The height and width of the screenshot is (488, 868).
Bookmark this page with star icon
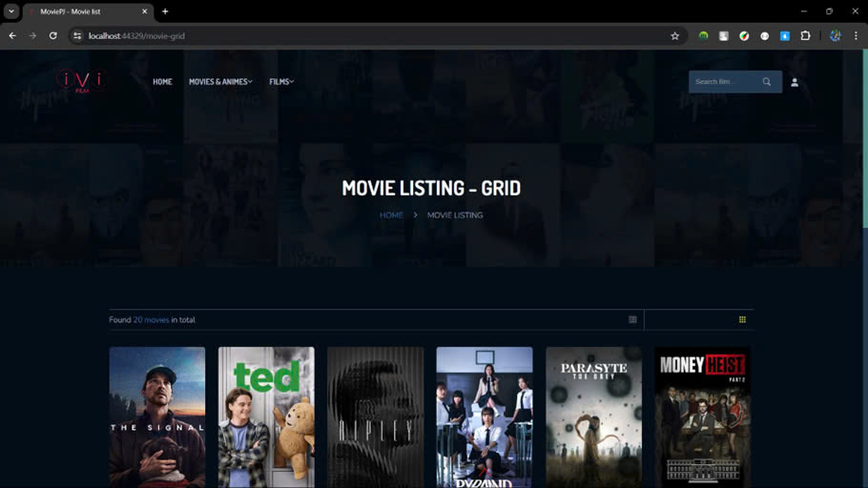(674, 36)
